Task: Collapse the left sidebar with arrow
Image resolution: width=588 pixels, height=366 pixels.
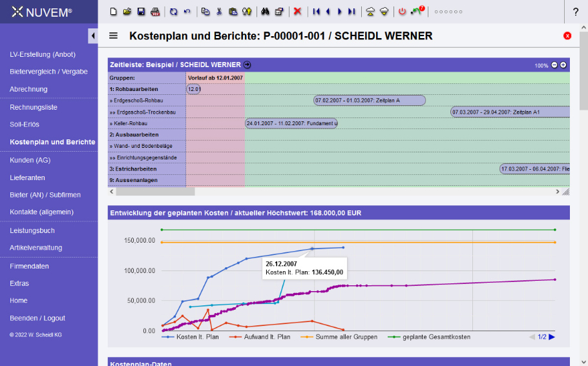Action: tap(92, 36)
